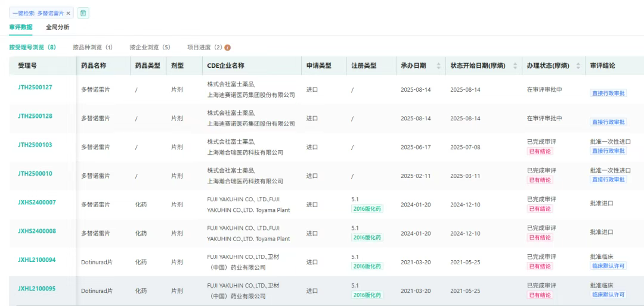Open record JXHL2100095
This screenshot has width=644, height=306.
(36, 289)
